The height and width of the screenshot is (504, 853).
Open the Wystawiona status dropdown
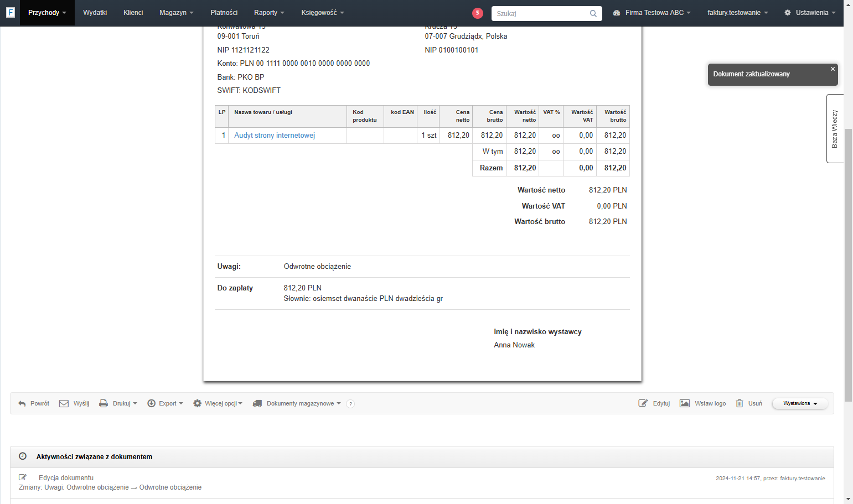click(x=800, y=403)
